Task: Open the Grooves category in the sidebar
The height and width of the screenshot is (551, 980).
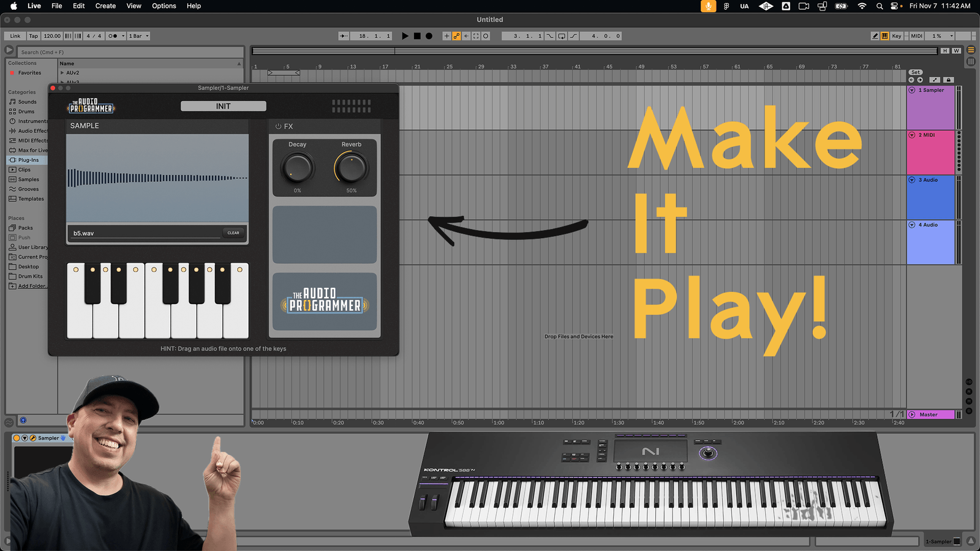Action: [27, 189]
